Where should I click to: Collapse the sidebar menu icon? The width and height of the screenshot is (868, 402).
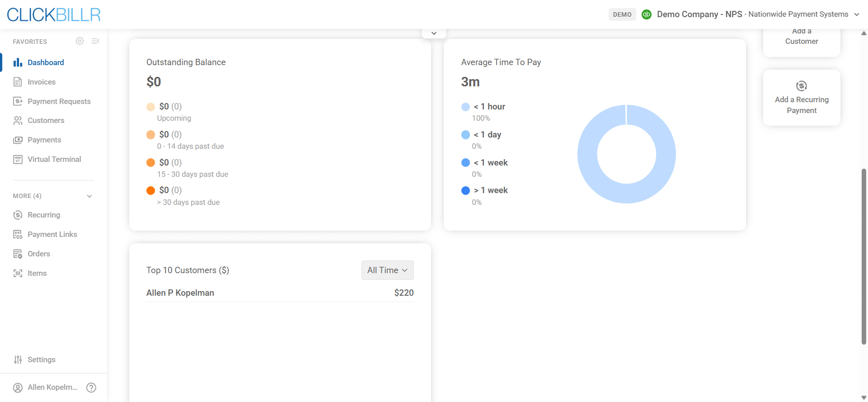pyautogui.click(x=95, y=41)
